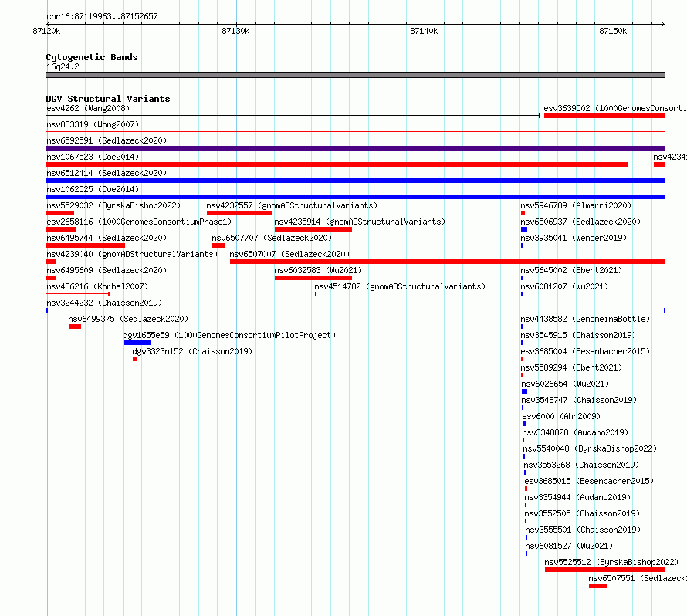Screen dimensions: 687x616
Task: Click nsv6592591 (Sedlazeck2020) label
Action: pos(107,140)
